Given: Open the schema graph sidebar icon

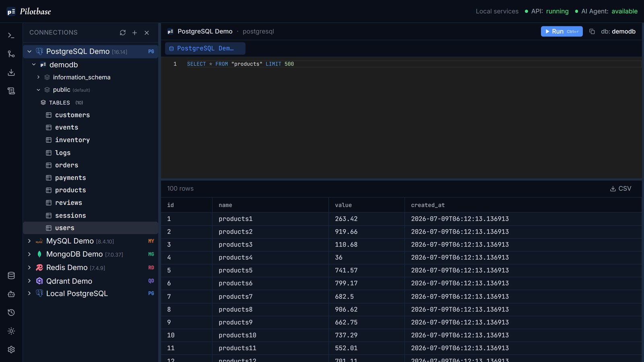Looking at the screenshot, I should point(11,54).
